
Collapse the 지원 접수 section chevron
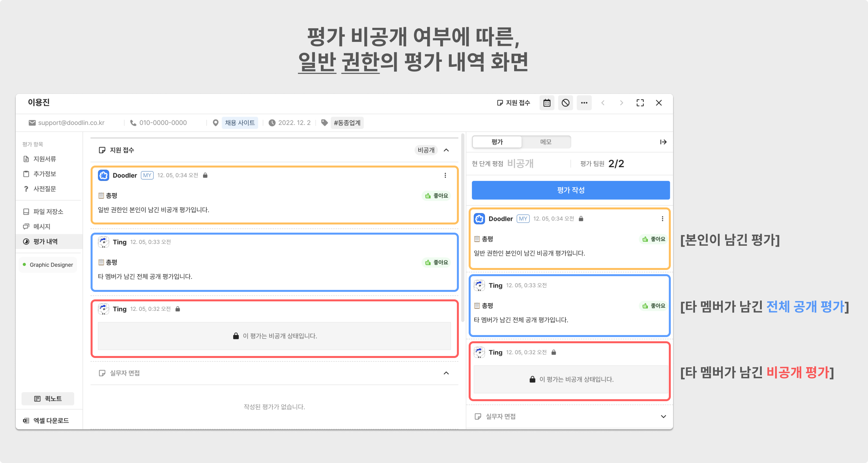tap(446, 150)
